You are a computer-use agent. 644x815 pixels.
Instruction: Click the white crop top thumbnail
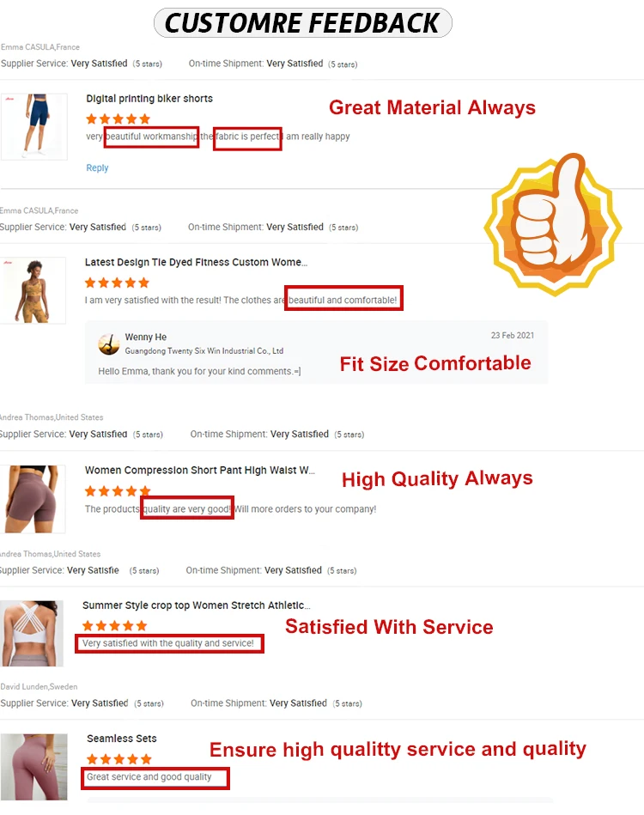click(x=32, y=634)
